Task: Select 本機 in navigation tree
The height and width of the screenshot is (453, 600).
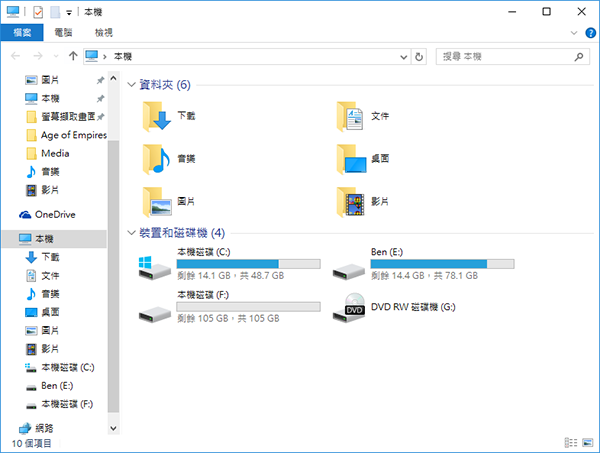Action: (x=54, y=239)
